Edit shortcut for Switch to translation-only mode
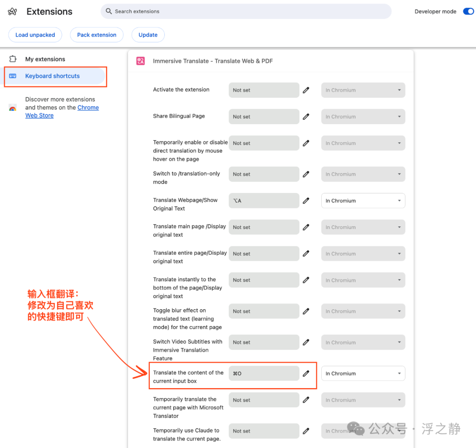 tap(306, 174)
